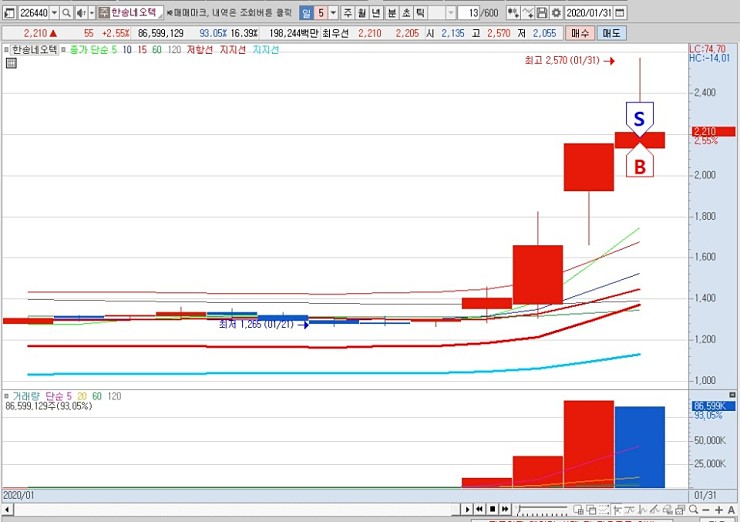Open the period number dropdown next to 5
Image resolution: width=740 pixels, height=522 pixels.
click(x=332, y=13)
